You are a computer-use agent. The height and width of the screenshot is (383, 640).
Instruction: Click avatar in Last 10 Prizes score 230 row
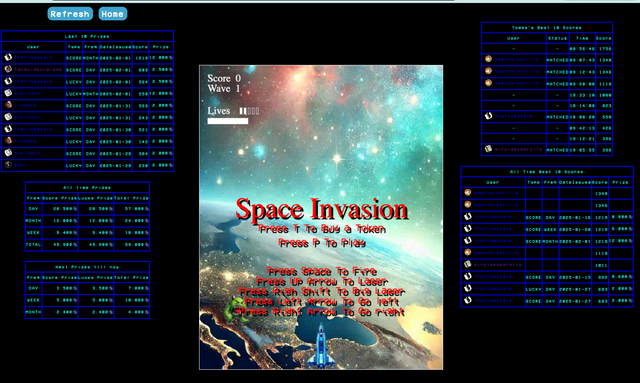pyautogui.click(x=8, y=165)
